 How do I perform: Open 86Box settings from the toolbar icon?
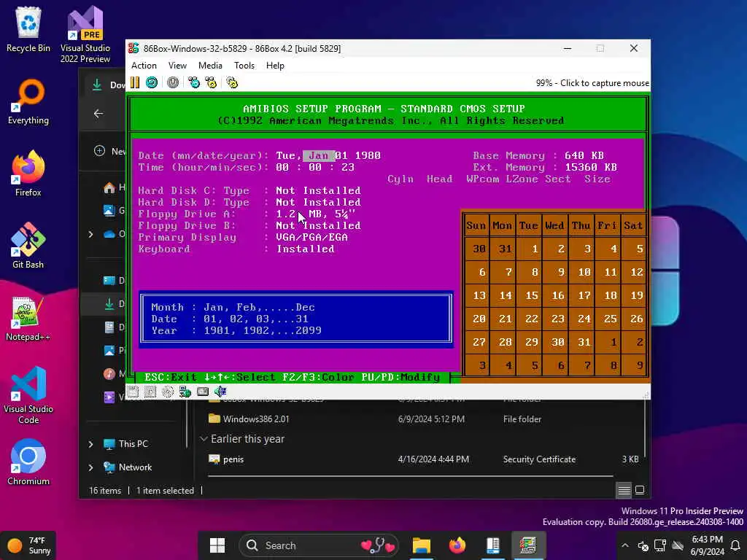point(232,83)
